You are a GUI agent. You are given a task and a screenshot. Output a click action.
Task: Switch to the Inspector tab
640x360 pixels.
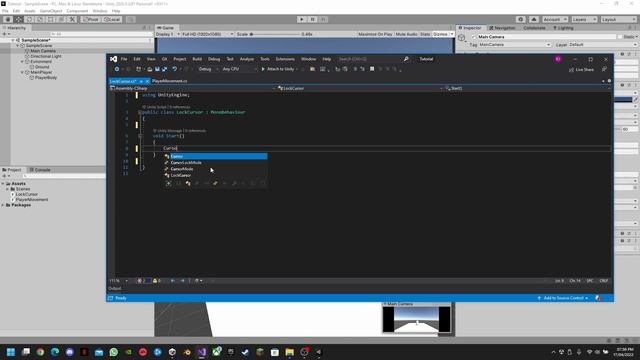point(470,28)
